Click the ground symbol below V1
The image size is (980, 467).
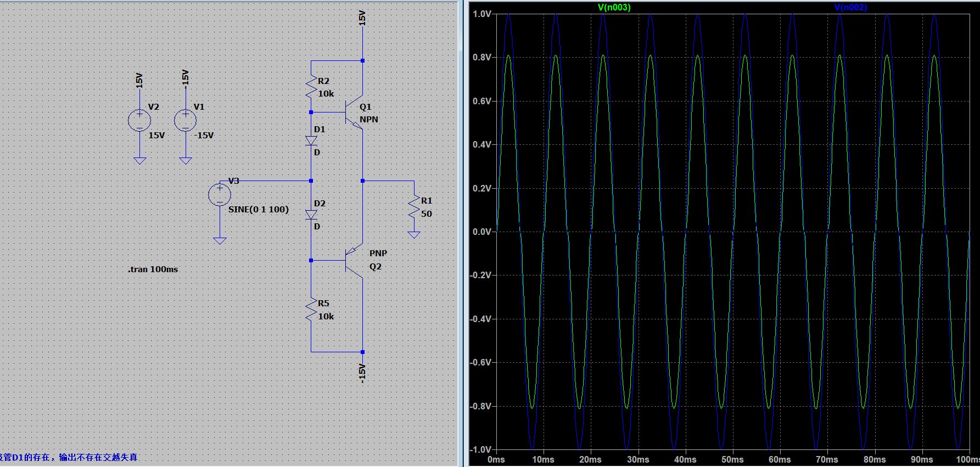pos(186,161)
